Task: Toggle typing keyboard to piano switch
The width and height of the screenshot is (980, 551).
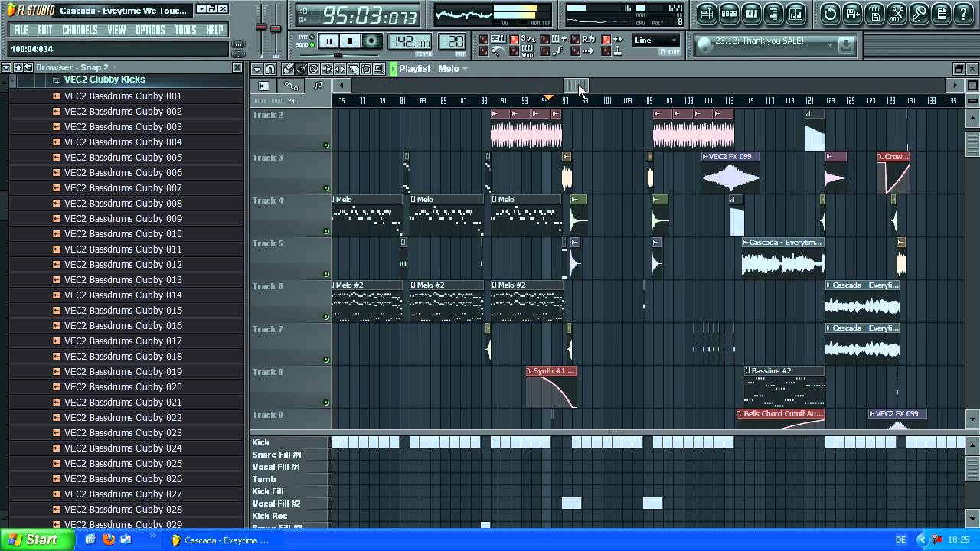Action: click(x=483, y=39)
